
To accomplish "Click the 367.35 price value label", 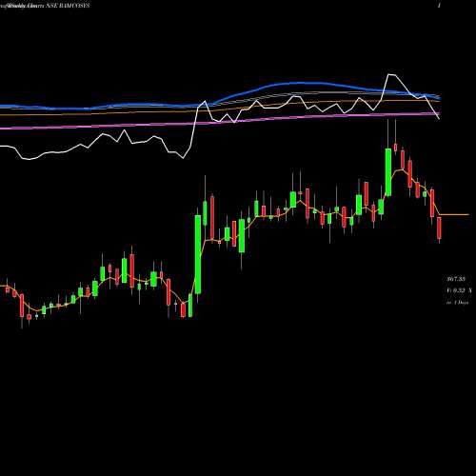I will (456, 279).
